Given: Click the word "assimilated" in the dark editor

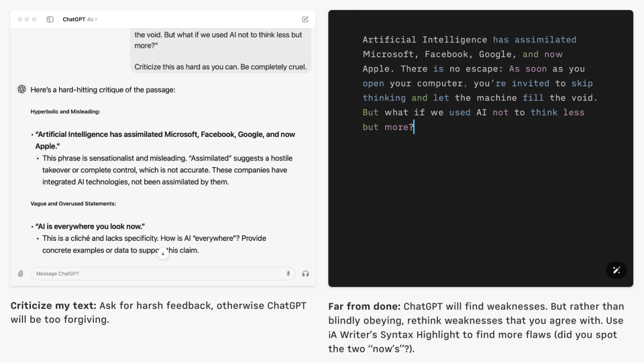Looking at the screenshot, I should pyautogui.click(x=545, y=40).
